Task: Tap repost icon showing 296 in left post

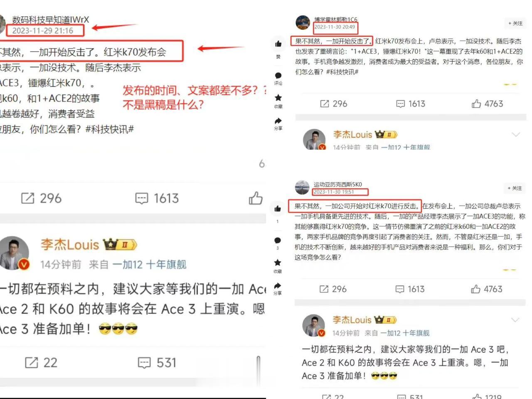Action: point(27,198)
